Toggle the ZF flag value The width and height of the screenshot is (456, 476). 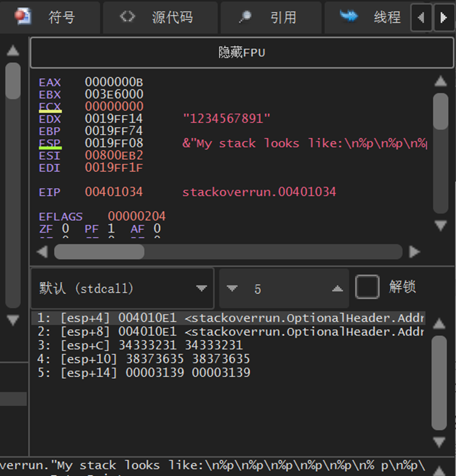(65, 228)
